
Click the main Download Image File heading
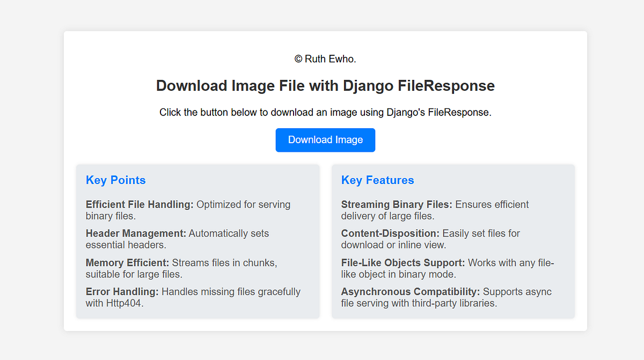coord(325,85)
